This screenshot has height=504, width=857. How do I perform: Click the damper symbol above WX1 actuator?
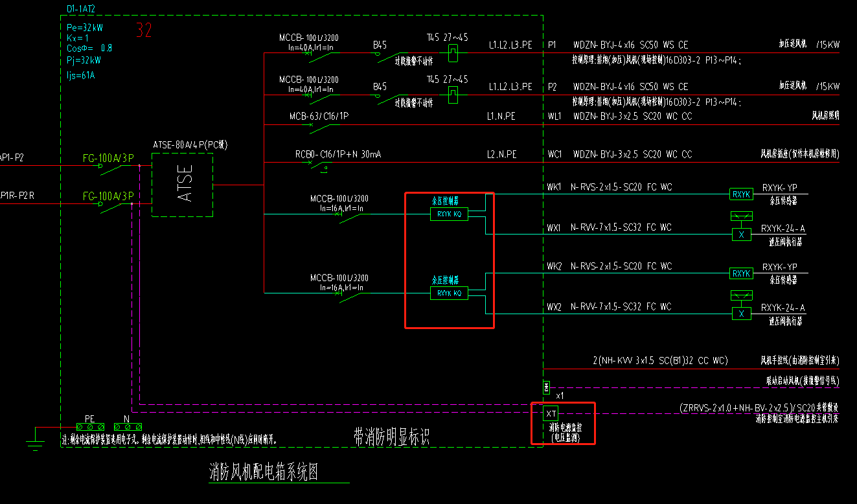[x=741, y=216]
